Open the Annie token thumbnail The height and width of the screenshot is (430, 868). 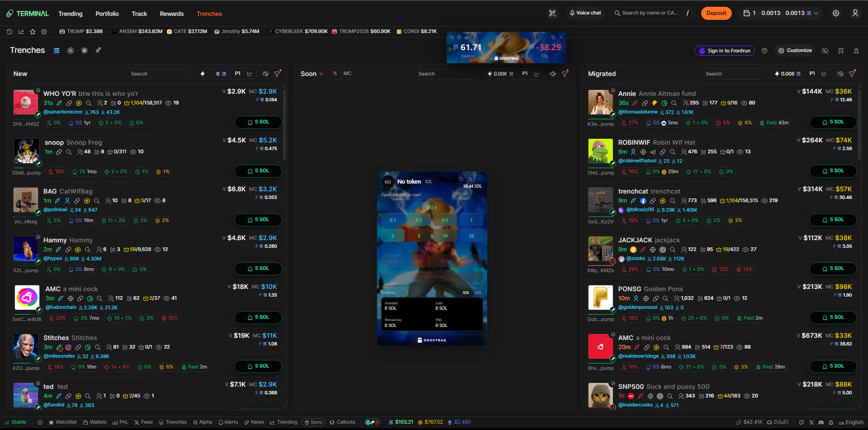tap(600, 102)
